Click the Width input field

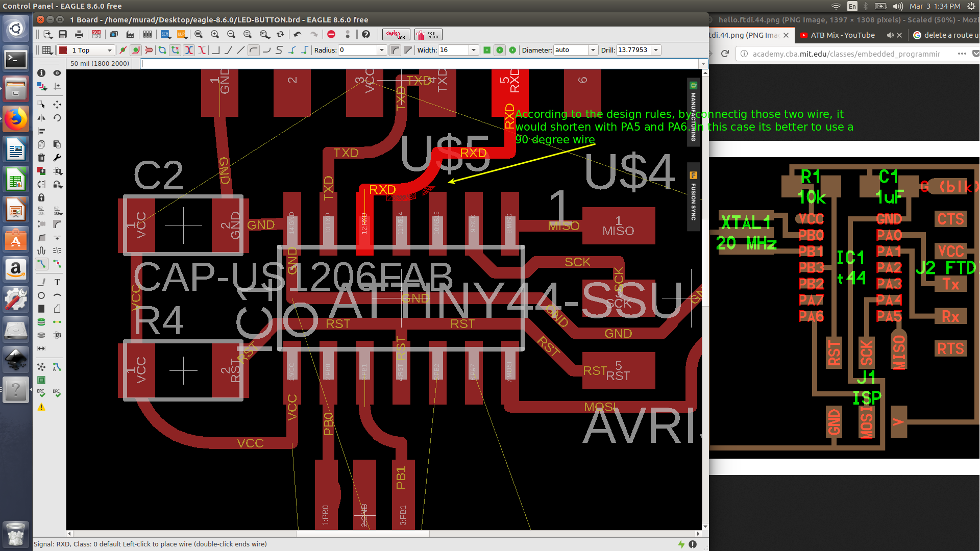(454, 50)
